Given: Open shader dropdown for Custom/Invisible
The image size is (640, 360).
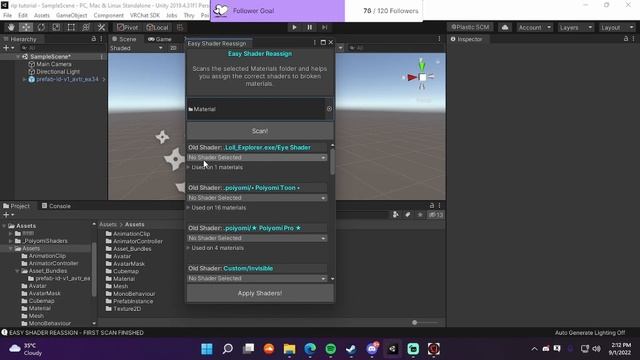Looking at the screenshot, I should click(257, 278).
